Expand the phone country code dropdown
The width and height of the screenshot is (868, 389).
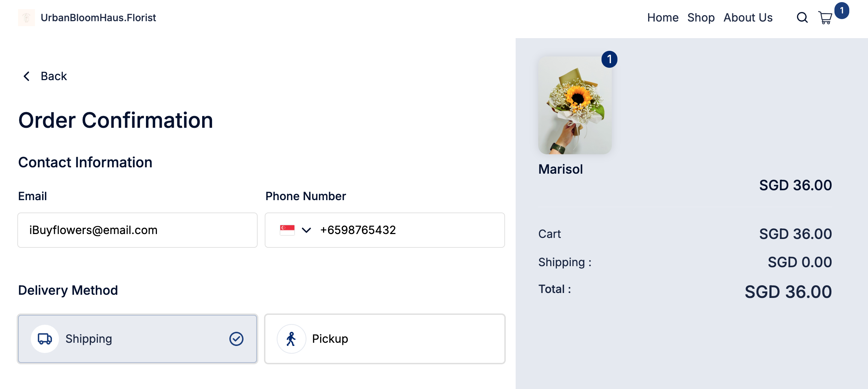306,230
